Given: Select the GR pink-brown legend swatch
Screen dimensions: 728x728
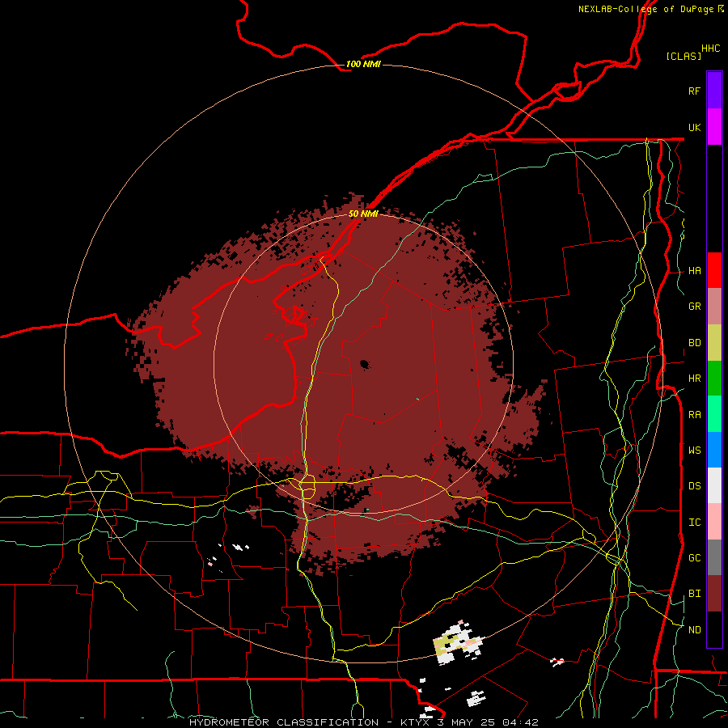Looking at the screenshot, I should 714,307.
